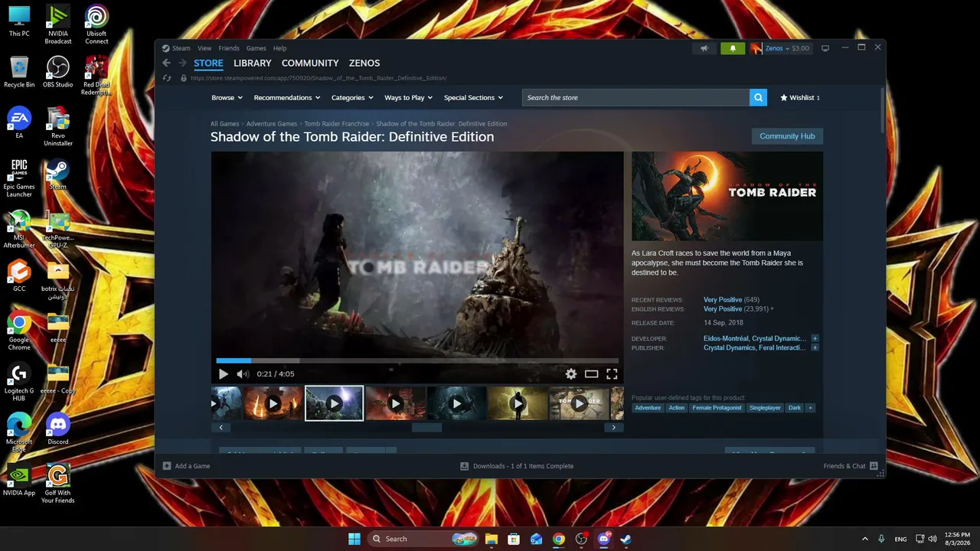Open OBS Studio desktop shortcut
Viewport: 980px width, 551px height.
(58, 73)
